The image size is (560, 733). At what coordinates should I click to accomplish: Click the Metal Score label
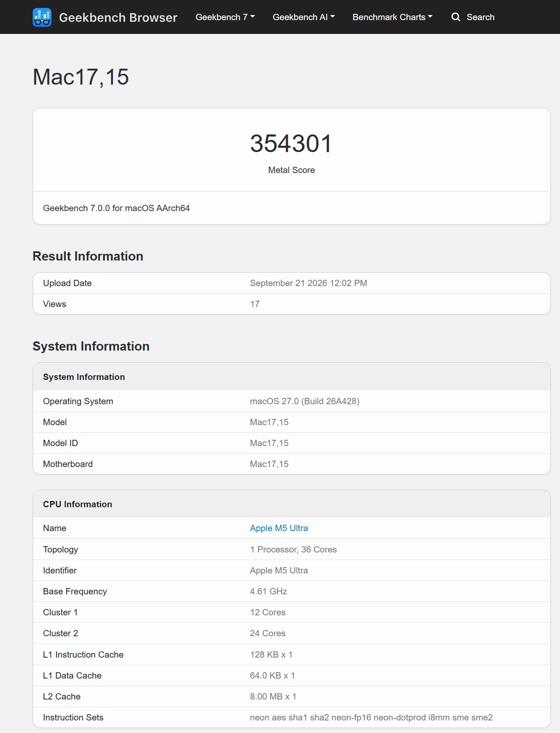[x=292, y=170]
